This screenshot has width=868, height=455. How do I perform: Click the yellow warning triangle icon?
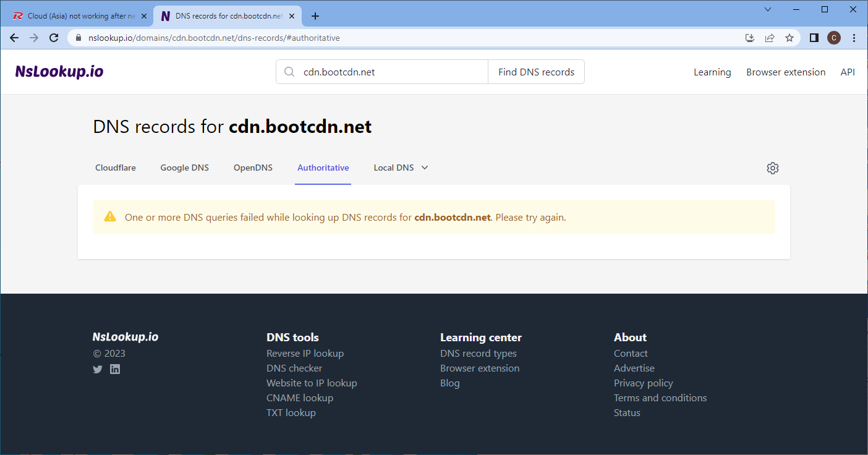click(110, 216)
